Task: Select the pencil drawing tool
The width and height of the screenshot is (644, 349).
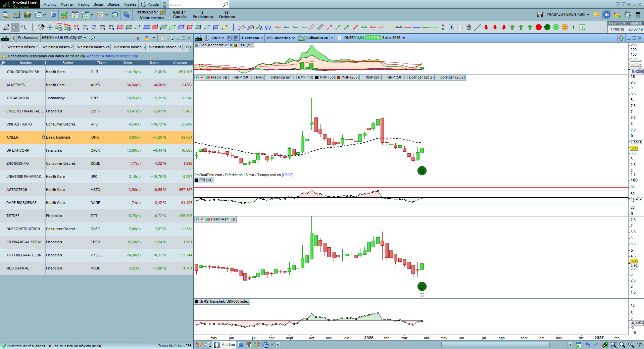Action: [6, 27]
